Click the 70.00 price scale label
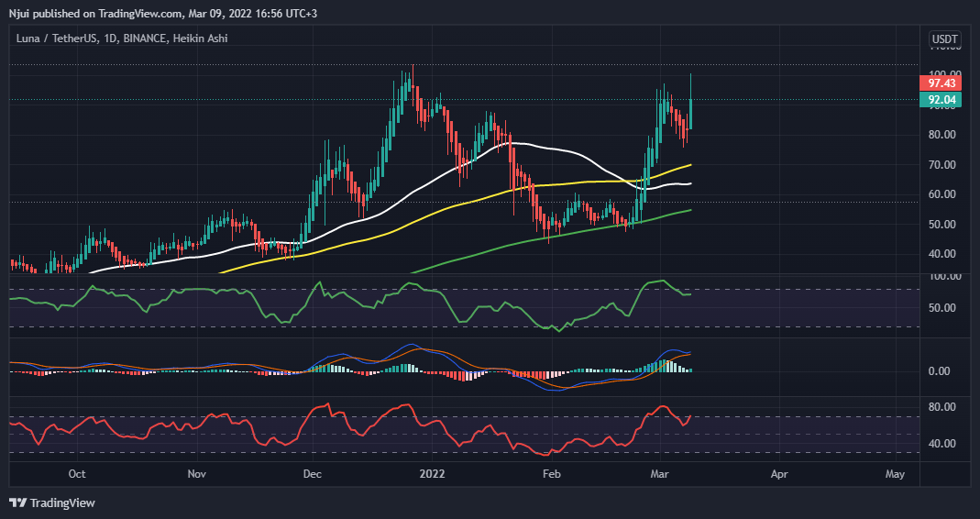The width and height of the screenshot is (980, 519). click(x=943, y=164)
